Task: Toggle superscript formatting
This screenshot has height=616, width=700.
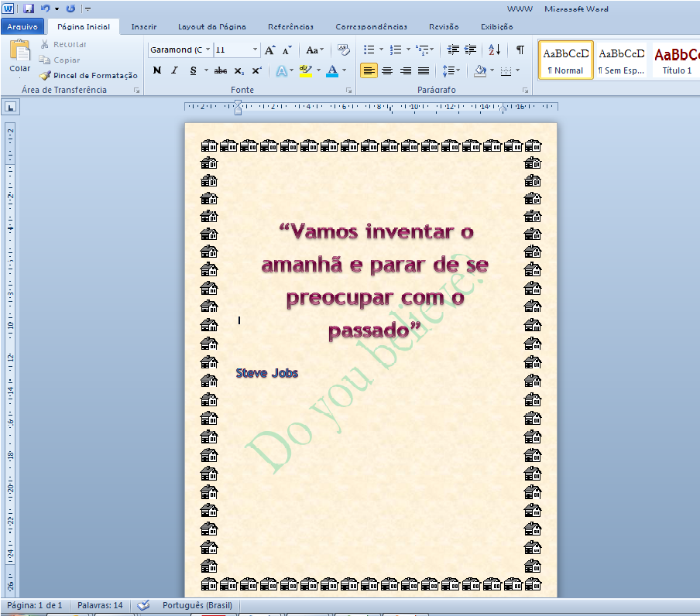Action: [x=257, y=70]
